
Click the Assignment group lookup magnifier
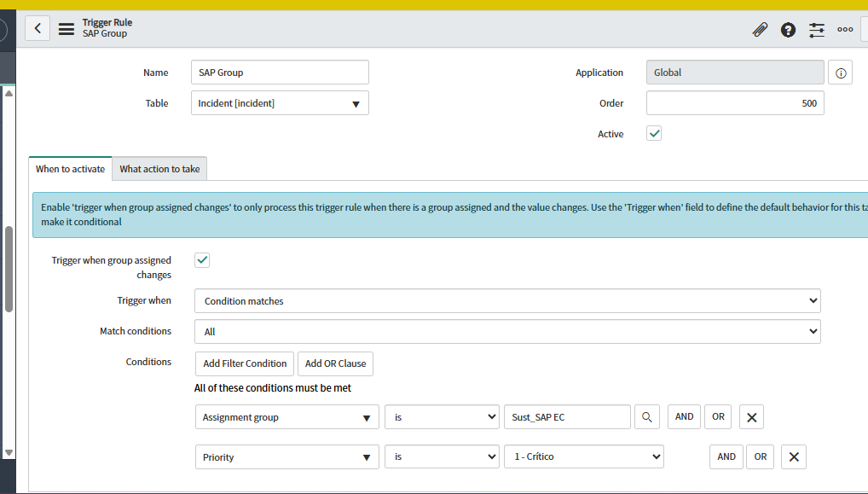647,416
